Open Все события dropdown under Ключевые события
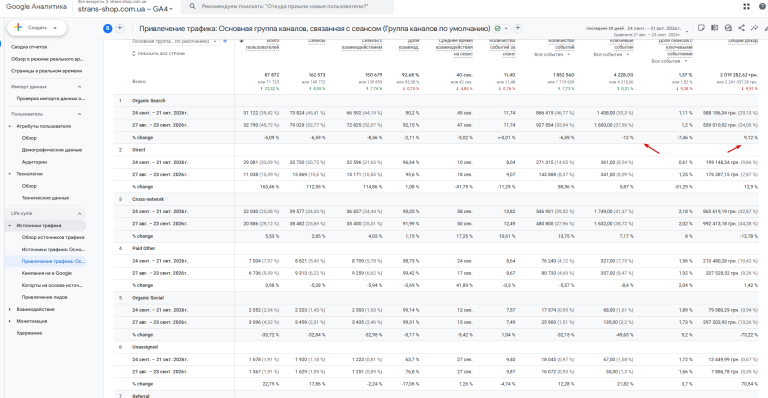Image resolution: width=768 pixels, height=398 pixels. 611,54
